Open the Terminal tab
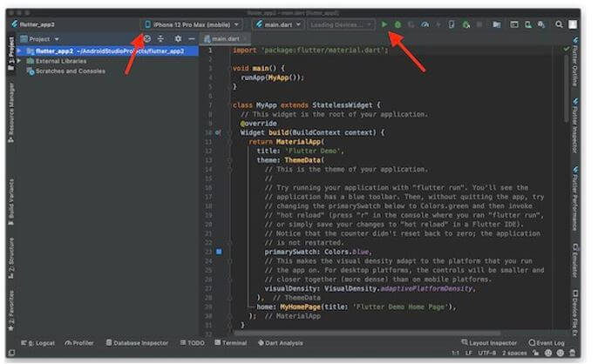The image size is (598, 364). 231,343
